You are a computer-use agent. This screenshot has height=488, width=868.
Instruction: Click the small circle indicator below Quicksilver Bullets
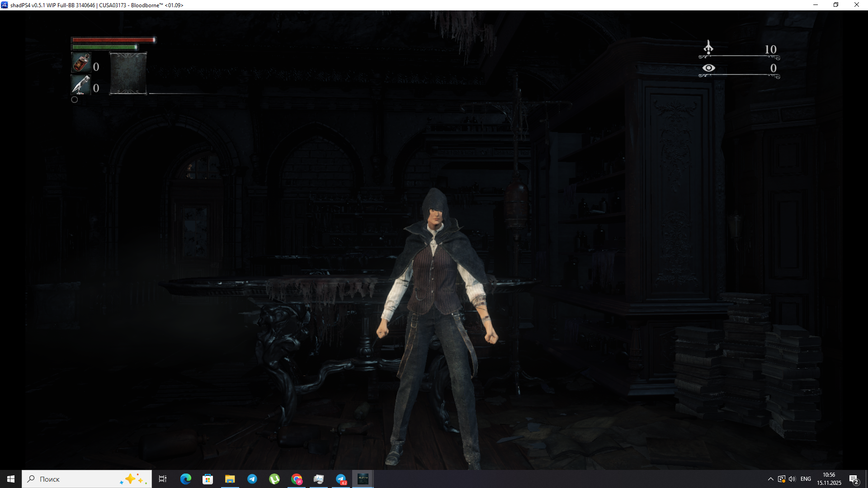[x=75, y=99]
